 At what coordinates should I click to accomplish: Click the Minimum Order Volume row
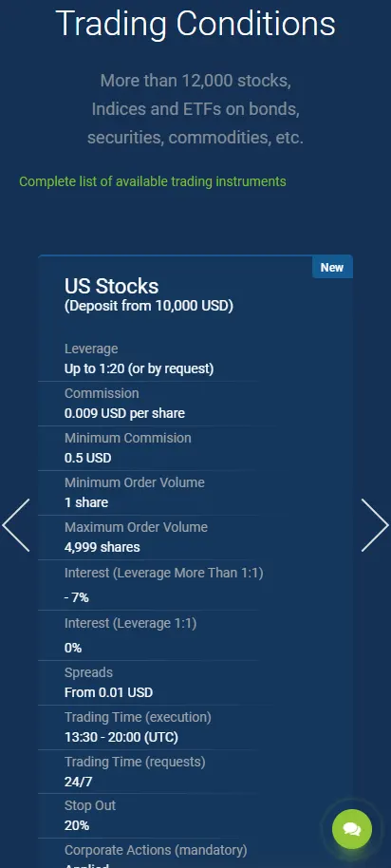(148, 493)
